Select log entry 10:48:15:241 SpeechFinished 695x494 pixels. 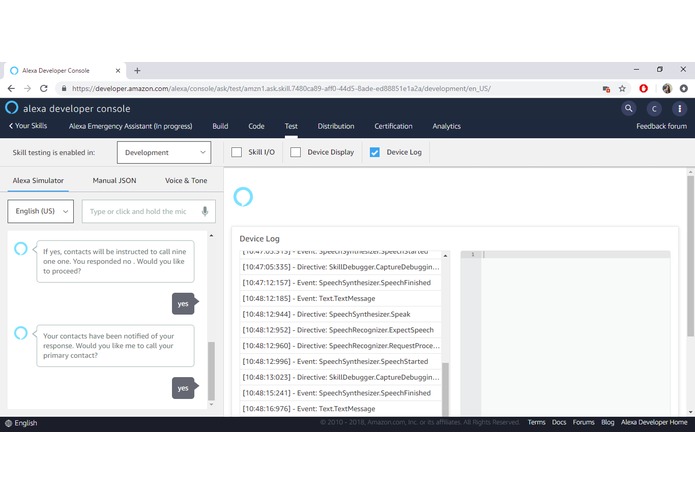click(340, 393)
